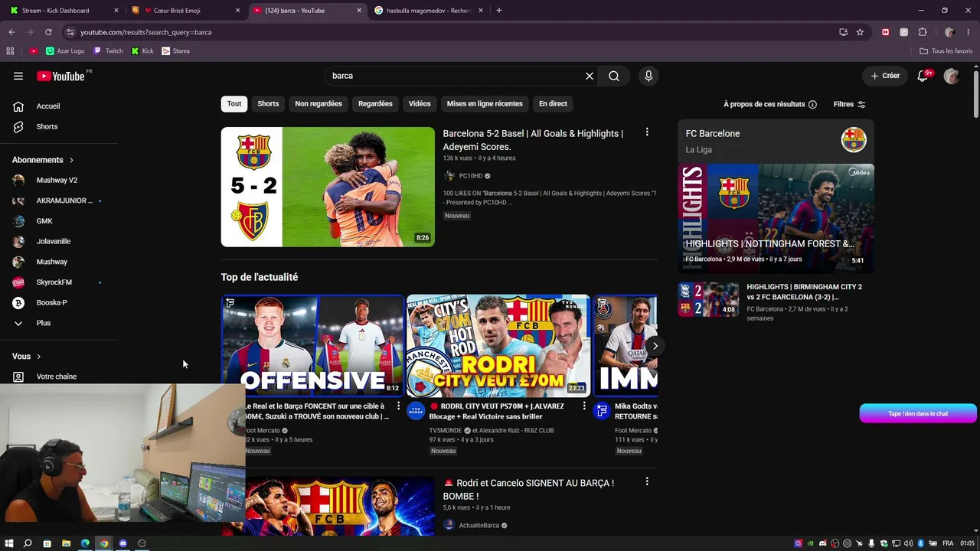Open options for the RODRI, CITY VEUT video
Screen dimensions: 980x551
click(x=584, y=406)
